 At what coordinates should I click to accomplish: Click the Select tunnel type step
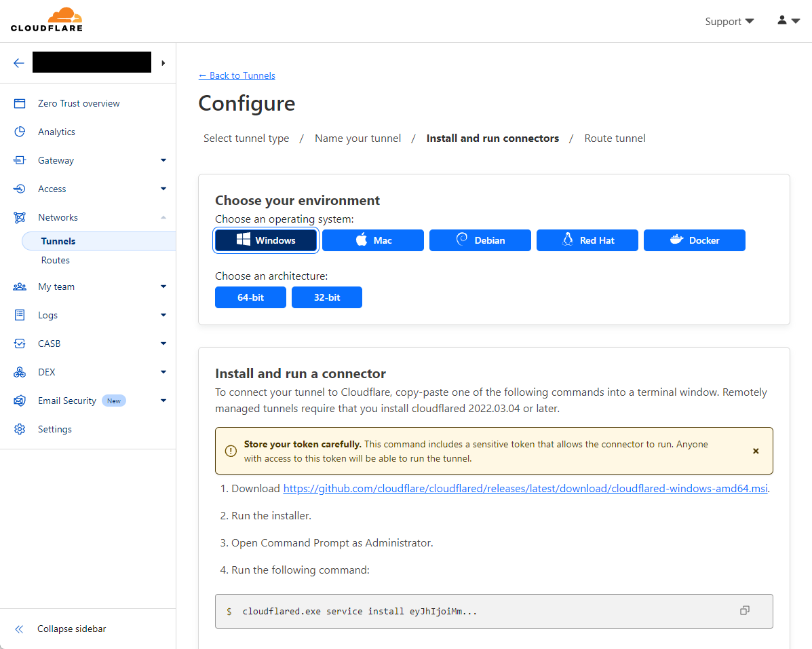[246, 138]
